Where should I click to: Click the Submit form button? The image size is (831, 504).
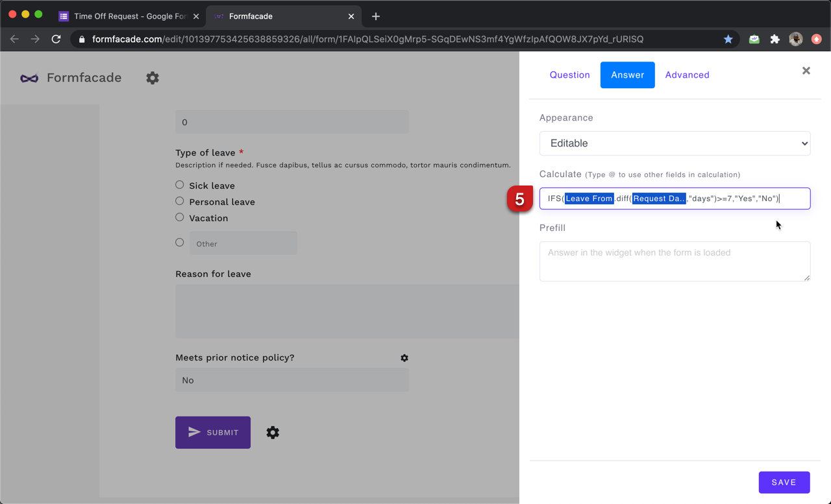pos(213,433)
